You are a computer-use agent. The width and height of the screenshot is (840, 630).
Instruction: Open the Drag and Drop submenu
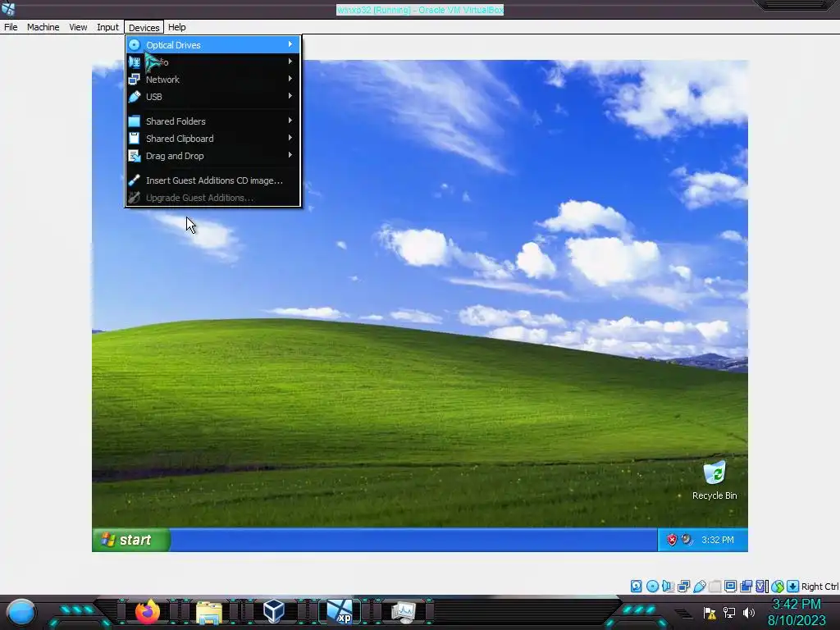[212, 156]
